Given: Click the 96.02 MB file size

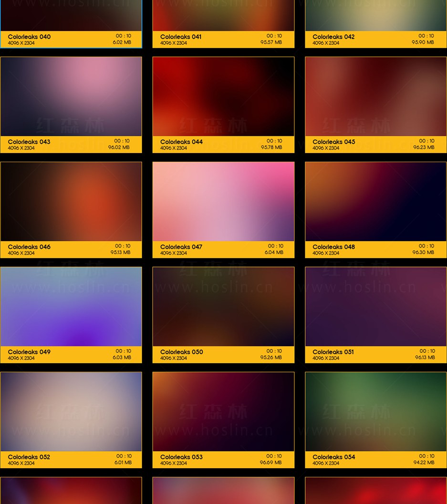Looking at the screenshot, I should (x=119, y=147).
